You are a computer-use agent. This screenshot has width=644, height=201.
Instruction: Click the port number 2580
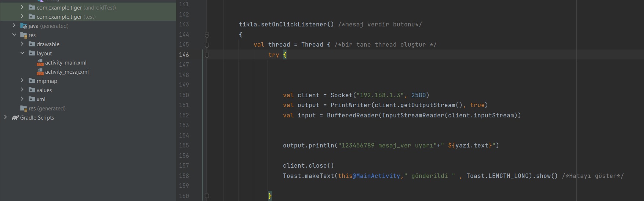pyautogui.click(x=419, y=95)
